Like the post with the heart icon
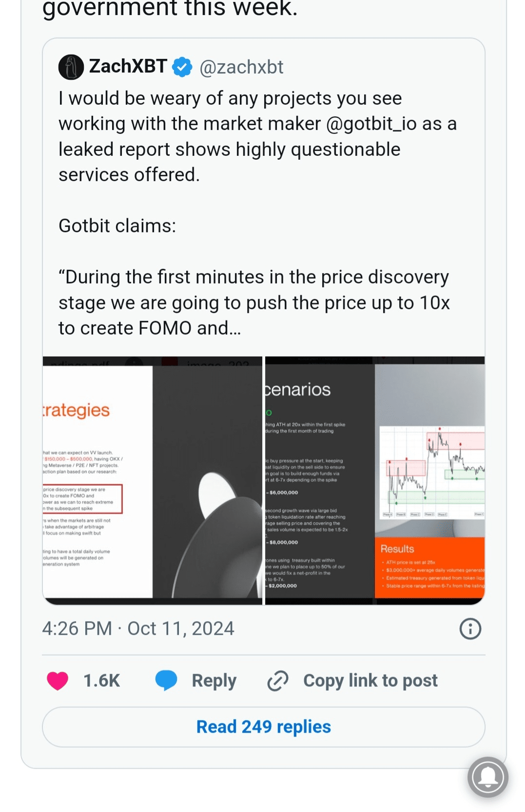The height and width of the screenshot is (812, 525). (58, 680)
